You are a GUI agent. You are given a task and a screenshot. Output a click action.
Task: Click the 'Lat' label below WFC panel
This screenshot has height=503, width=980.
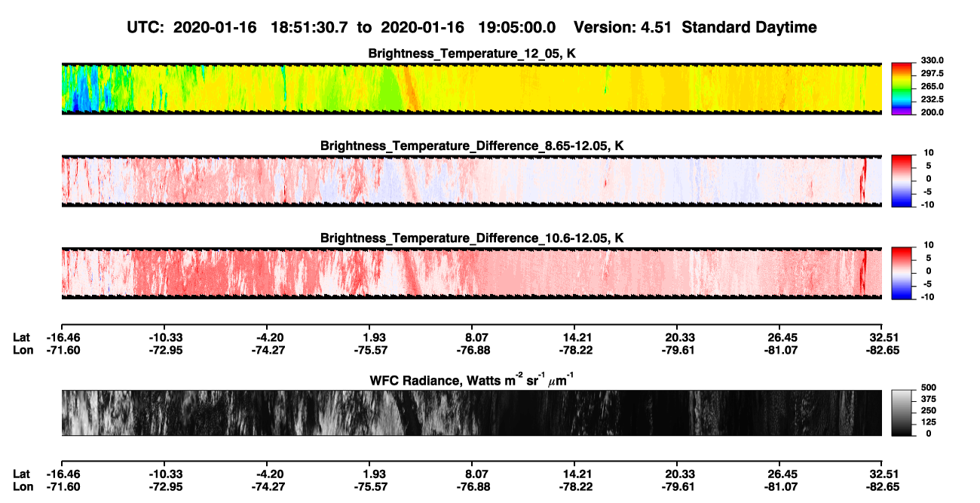coord(21,474)
